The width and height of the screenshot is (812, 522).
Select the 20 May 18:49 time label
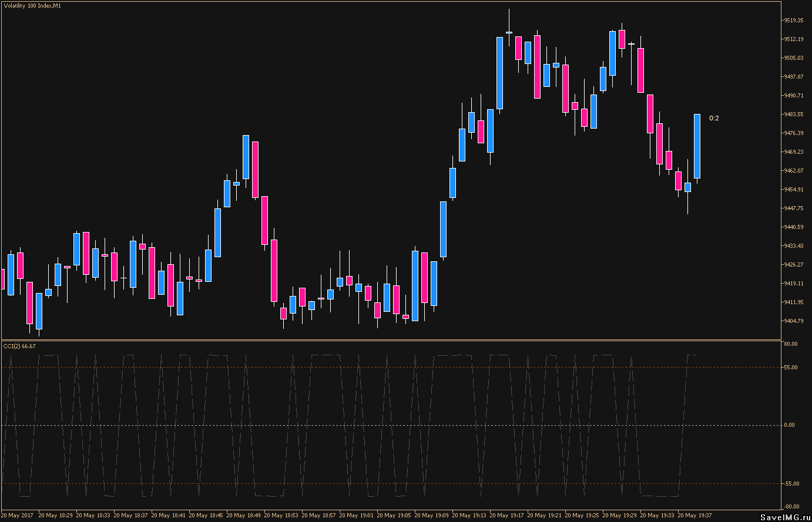click(x=243, y=516)
